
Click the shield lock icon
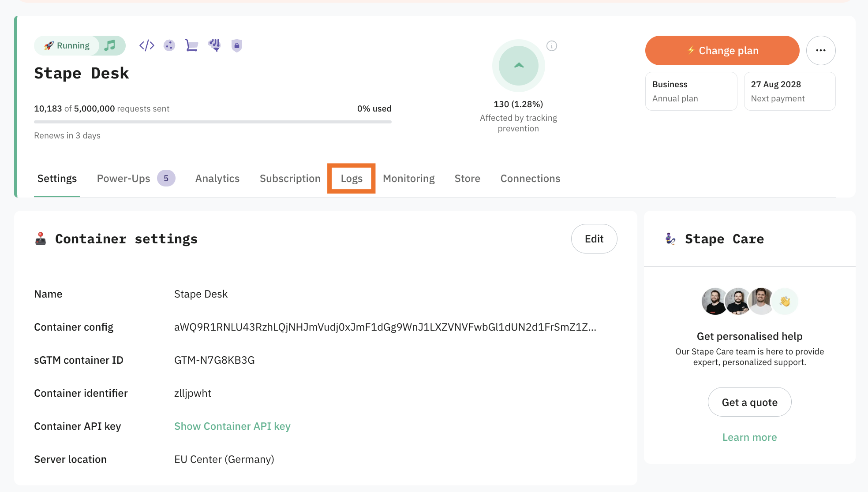tap(237, 45)
